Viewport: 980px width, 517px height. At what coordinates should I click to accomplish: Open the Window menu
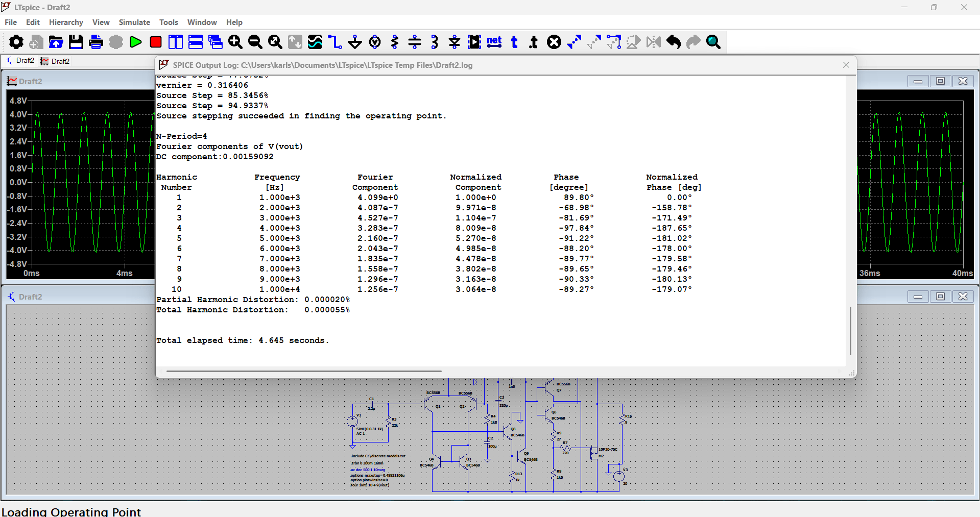coord(202,22)
